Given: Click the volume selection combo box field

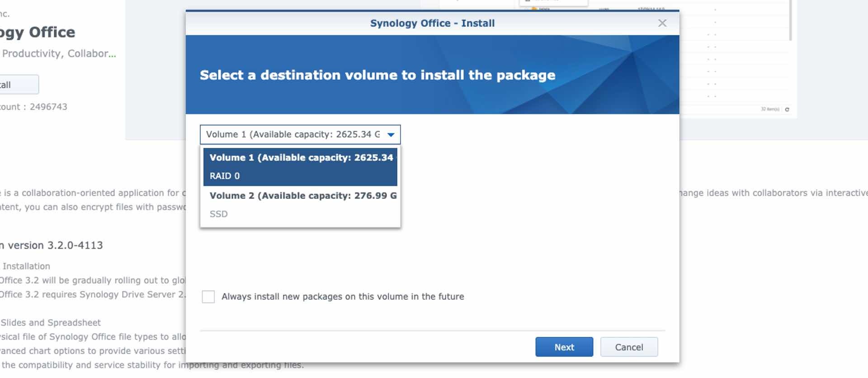Looking at the screenshot, I should tap(300, 135).
